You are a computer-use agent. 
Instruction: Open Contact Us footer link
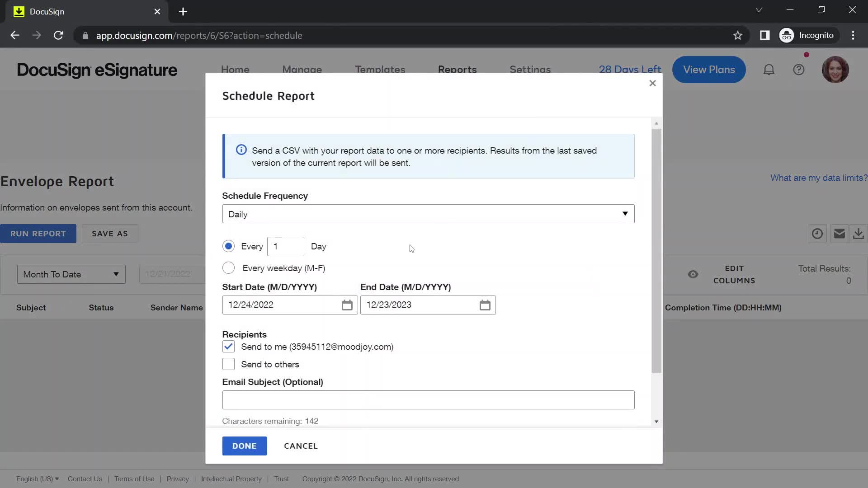85,479
